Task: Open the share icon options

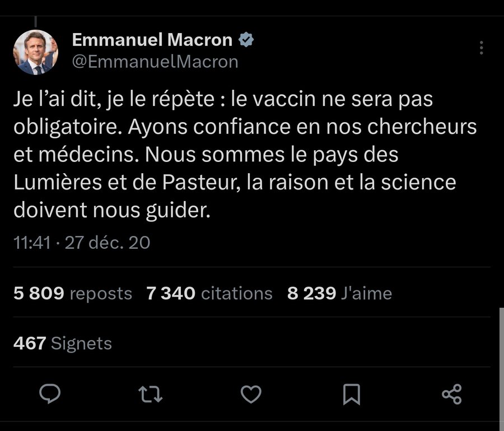Action: coord(451,394)
